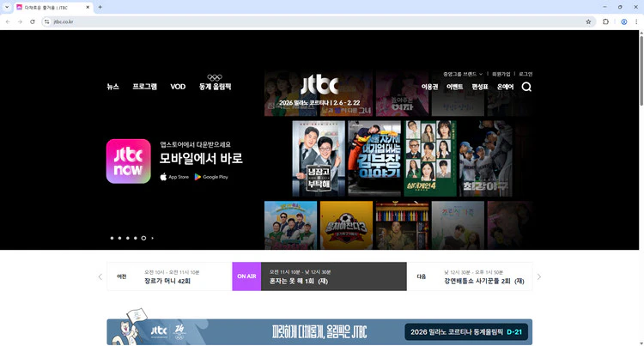
Task: Click the 회원가입 sign-up link
Action: pos(501,74)
